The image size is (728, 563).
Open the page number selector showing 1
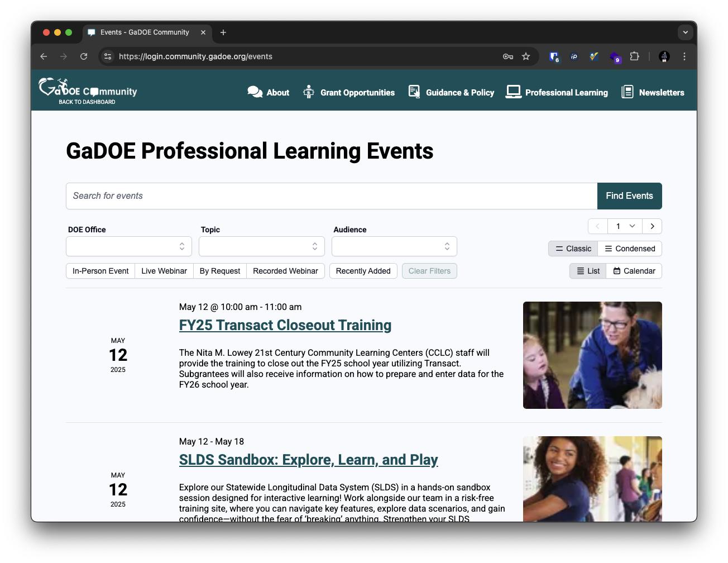tap(625, 226)
